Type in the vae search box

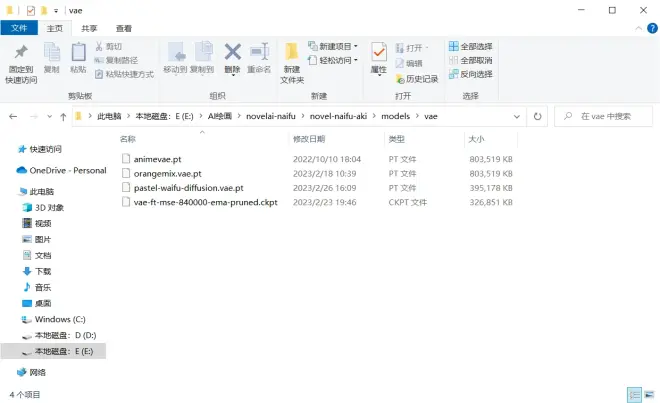click(x=612, y=116)
